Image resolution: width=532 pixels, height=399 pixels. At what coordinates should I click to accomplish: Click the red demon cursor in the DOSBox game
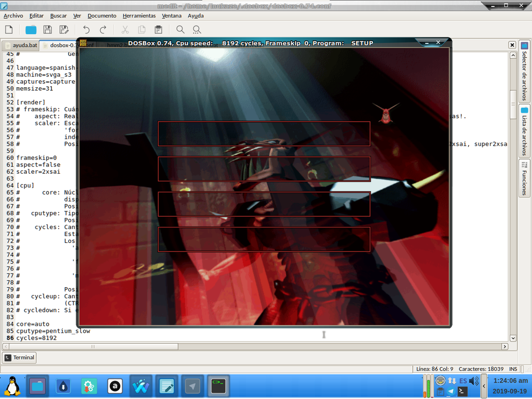[386, 113]
